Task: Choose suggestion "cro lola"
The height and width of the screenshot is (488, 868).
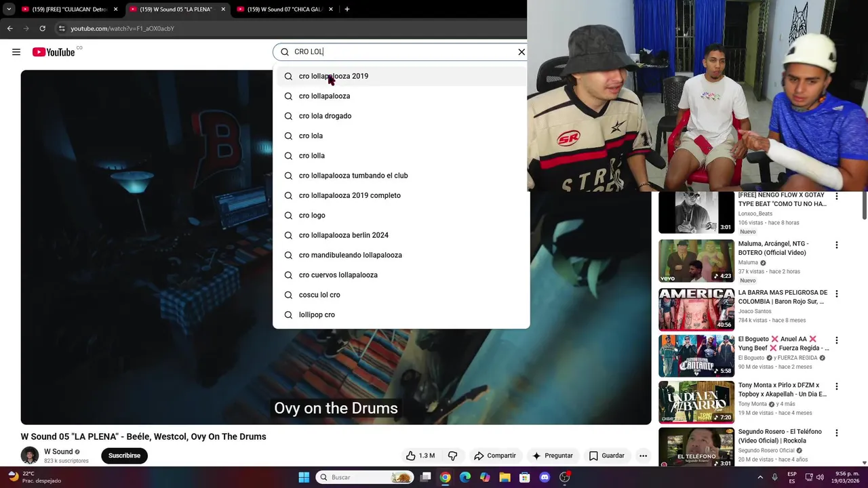Action: coord(401,136)
